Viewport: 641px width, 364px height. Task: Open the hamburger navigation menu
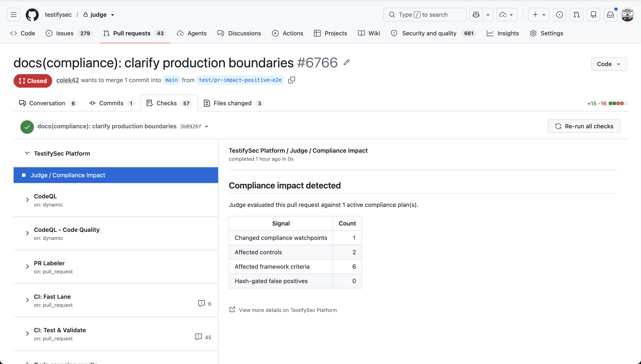coord(14,14)
